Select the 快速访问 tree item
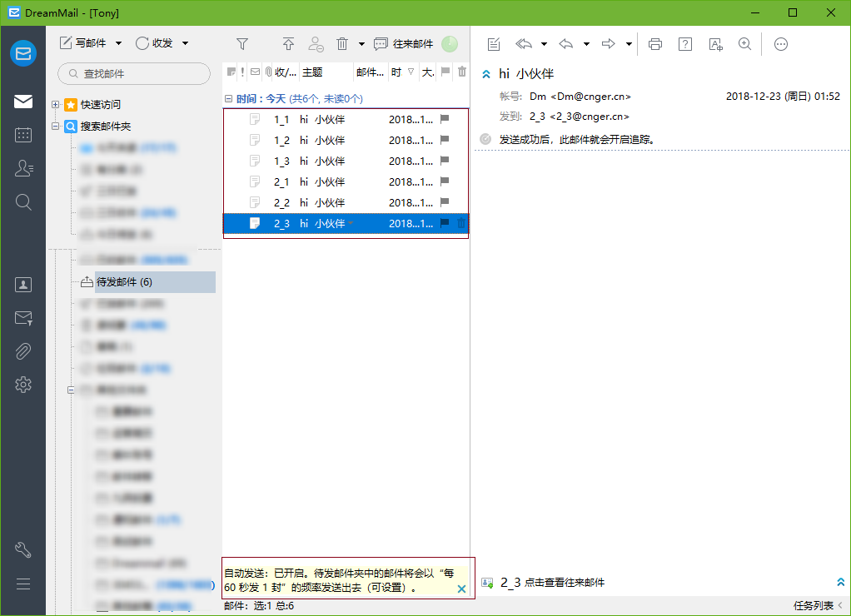The width and height of the screenshot is (851, 616). pyautogui.click(x=101, y=104)
